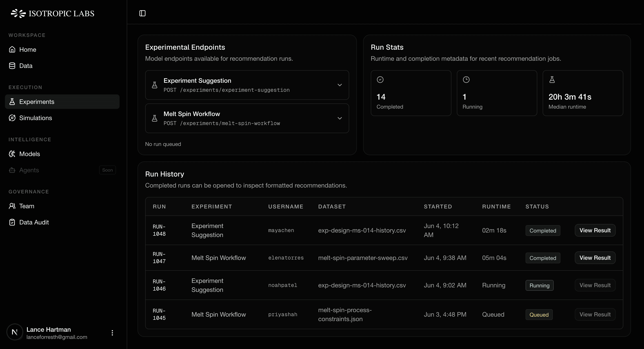Go to Home in the sidebar

point(62,49)
